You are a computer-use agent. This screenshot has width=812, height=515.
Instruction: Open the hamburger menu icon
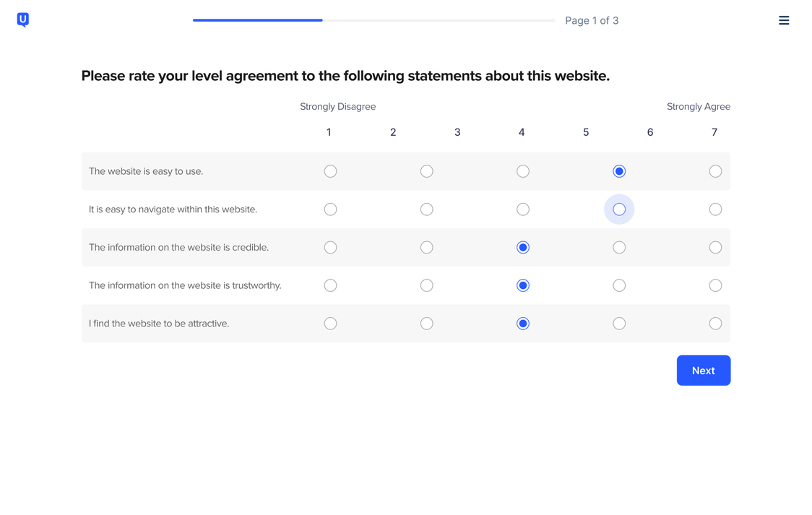[784, 20]
